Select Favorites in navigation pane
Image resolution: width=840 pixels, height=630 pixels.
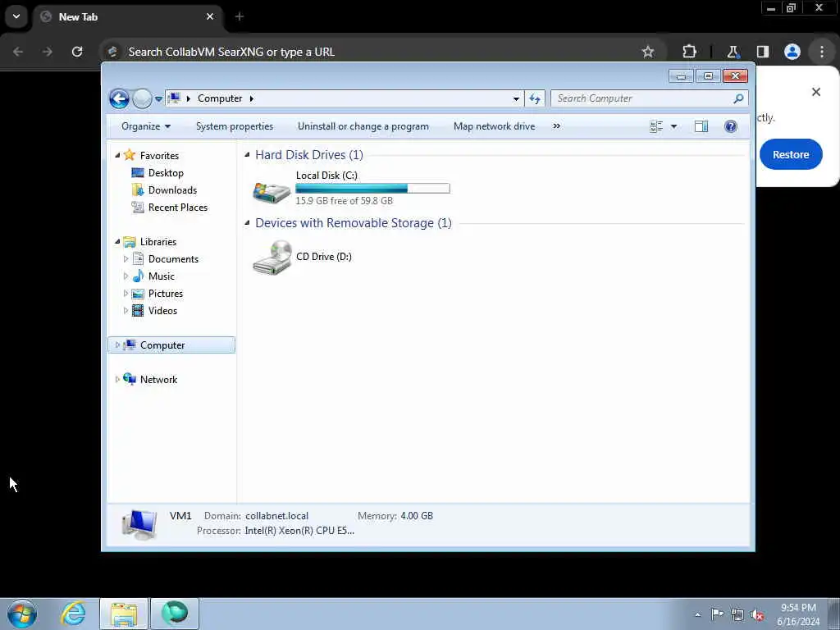[x=159, y=155]
